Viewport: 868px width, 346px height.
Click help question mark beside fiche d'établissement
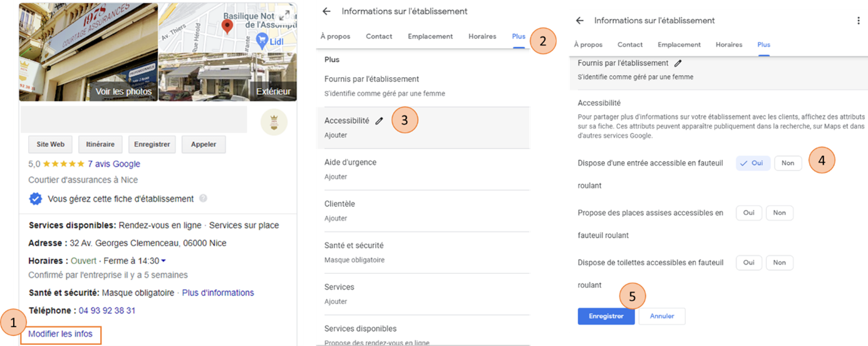(x=203, y=199)
